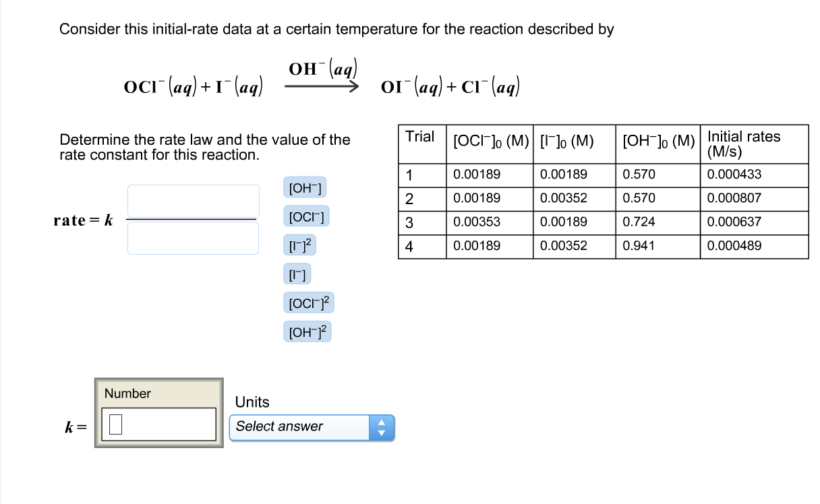Image resolution: width=820 pixels, height=504 pixels.
Task: Click the up arrow on the units selector
Action: tap(382, 422)
